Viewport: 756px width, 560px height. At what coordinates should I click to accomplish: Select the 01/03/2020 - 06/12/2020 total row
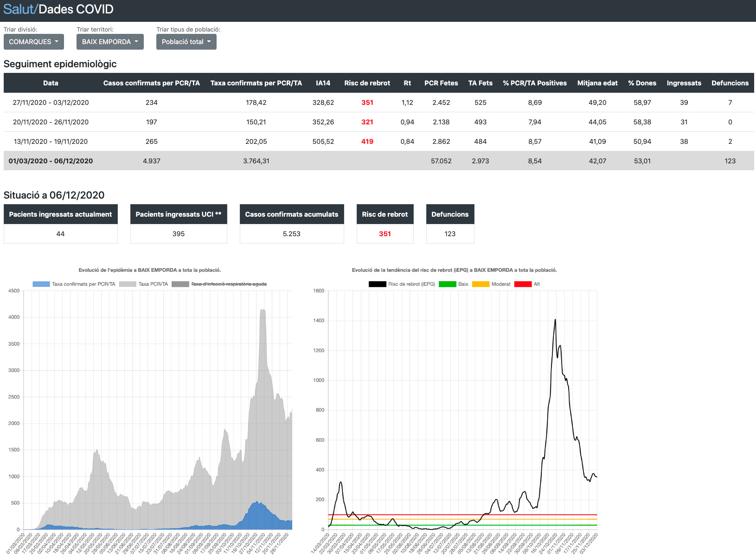click(379, 161)
